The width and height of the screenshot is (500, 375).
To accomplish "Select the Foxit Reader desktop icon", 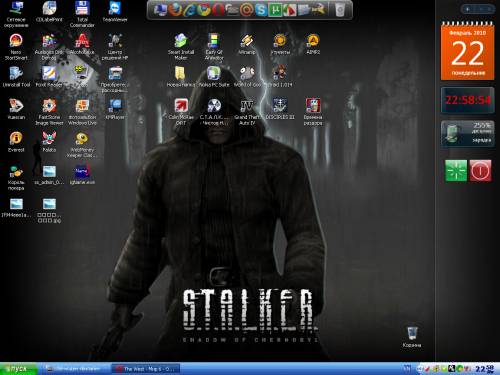I will [49, 76].
